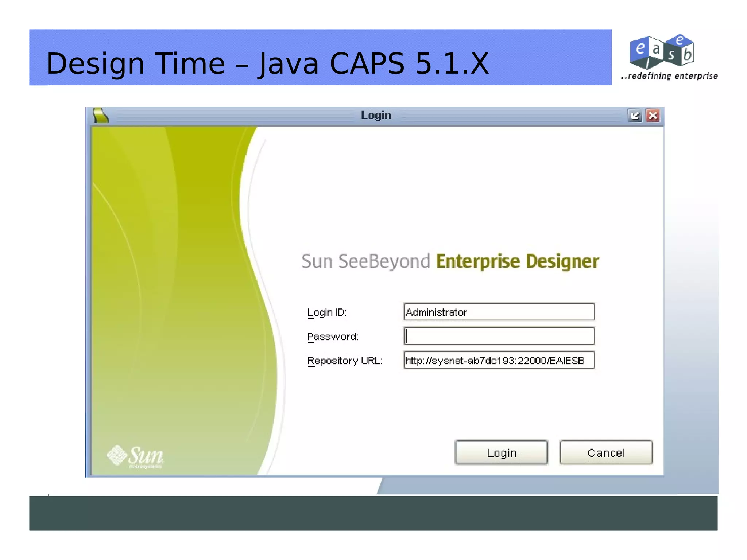The image size is (747, 560).
Task: Click the slide title "Design Time – Java CAPS 5.1.X"
Action: [x=267, y=63]
